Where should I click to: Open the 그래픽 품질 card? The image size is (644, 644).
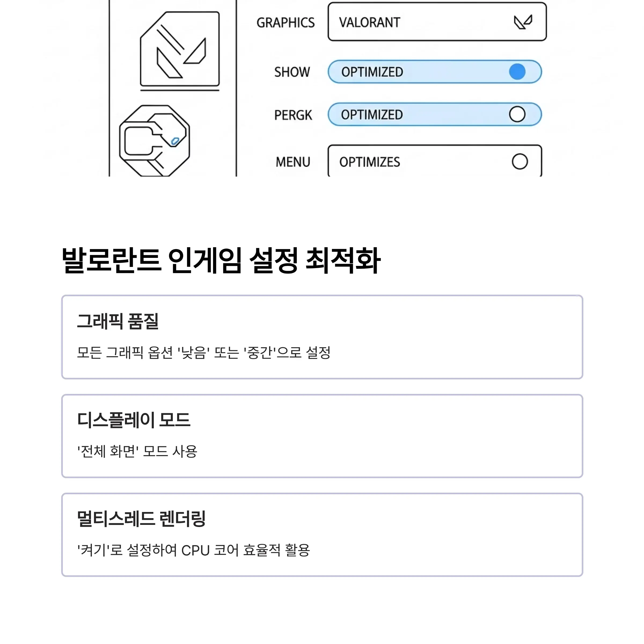coord(322,337)
